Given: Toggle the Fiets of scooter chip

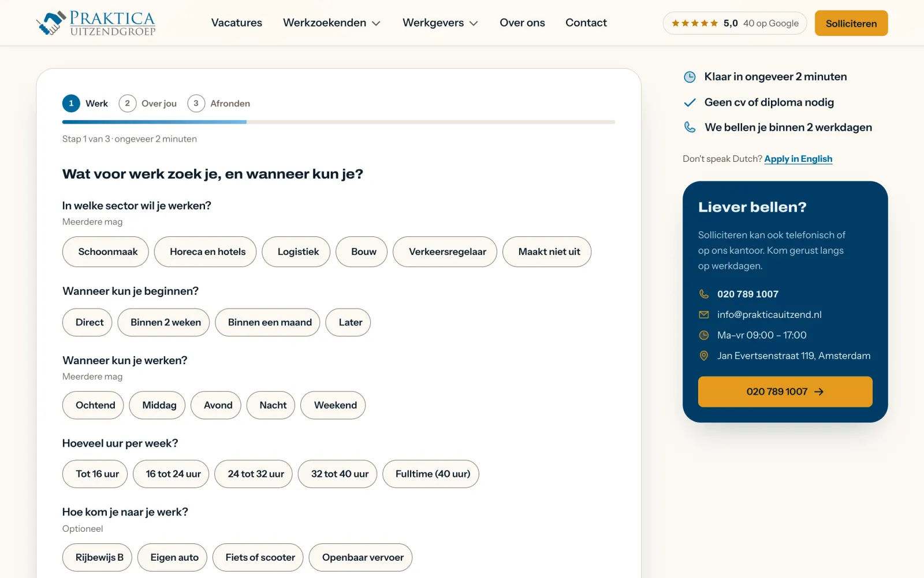Looking at the screenshot, I should click(x=258, y=558).
